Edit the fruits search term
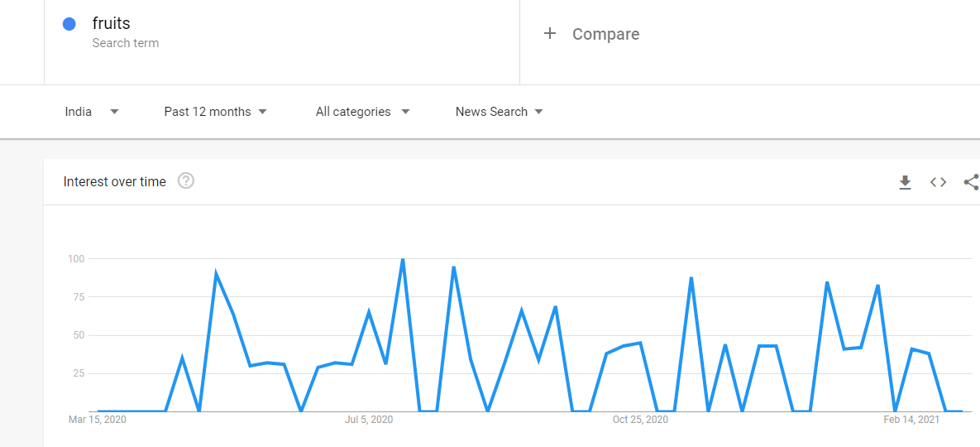This screenshot has height=447, width=980. pos(112,24)
